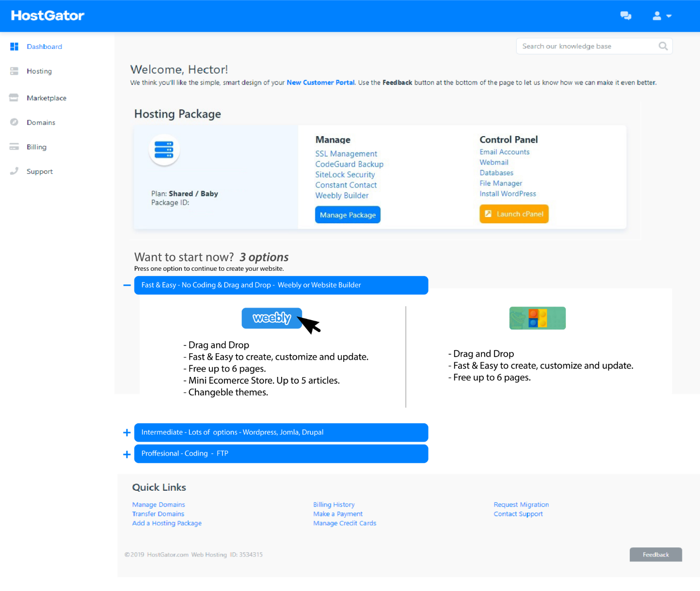The height and width of the screenshot is (591, 700).
Task: Click the Feedback button
Action: click(655, 555)
